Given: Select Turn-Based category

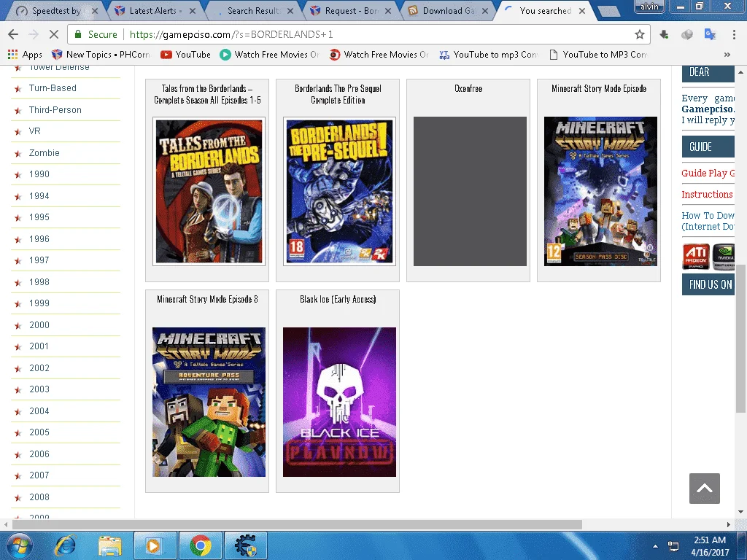Looking at the screenshot, I should tap(53, 88).
